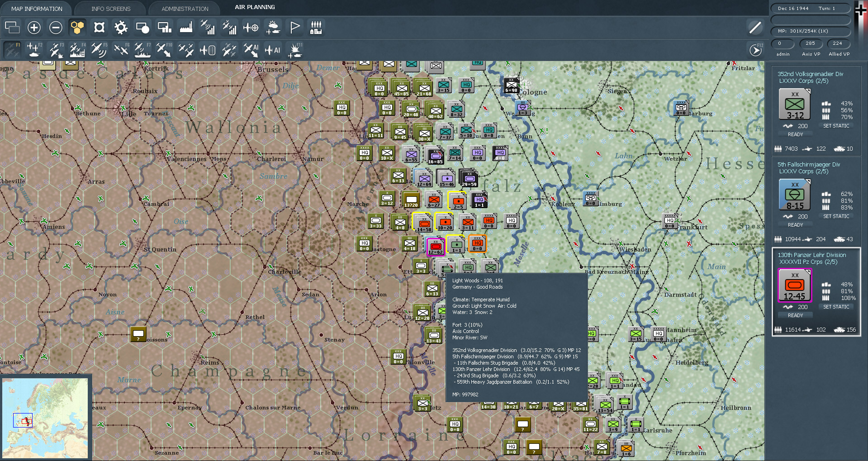
Task: Click Ready status under 130th Panzer Lehr
Action: pos(795,315)
